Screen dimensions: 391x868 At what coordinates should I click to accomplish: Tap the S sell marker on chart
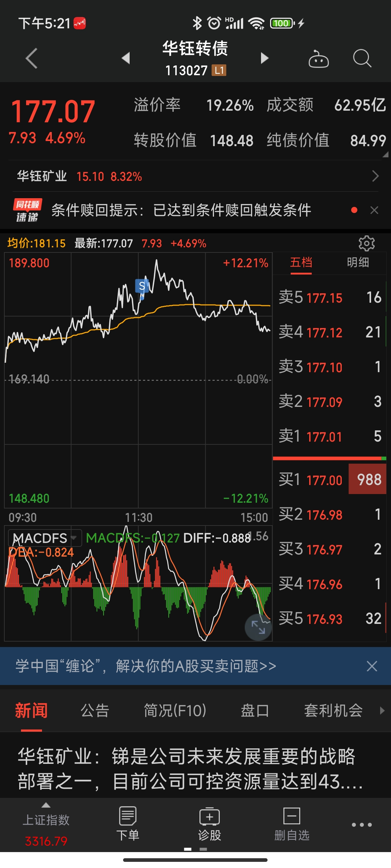pos(142,286)
